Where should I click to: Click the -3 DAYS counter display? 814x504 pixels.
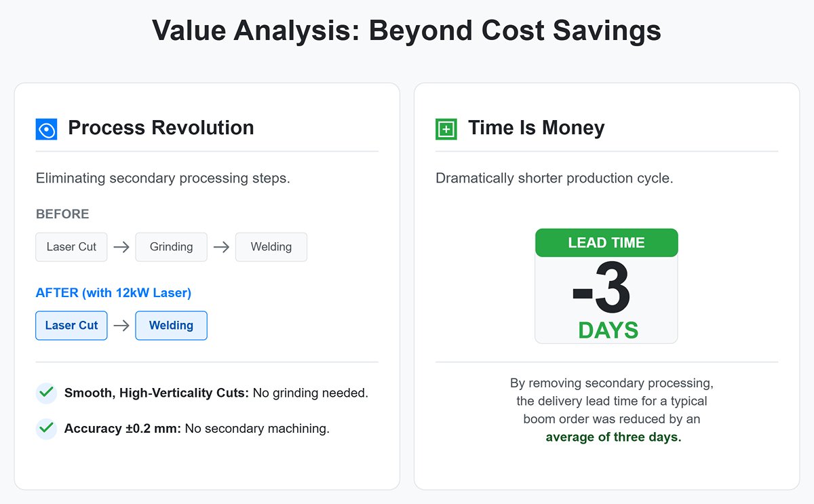click(606, 298)
